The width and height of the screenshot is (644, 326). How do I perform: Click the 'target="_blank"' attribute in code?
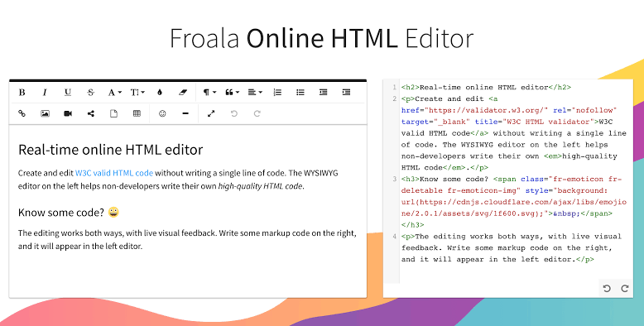[435, 122]
